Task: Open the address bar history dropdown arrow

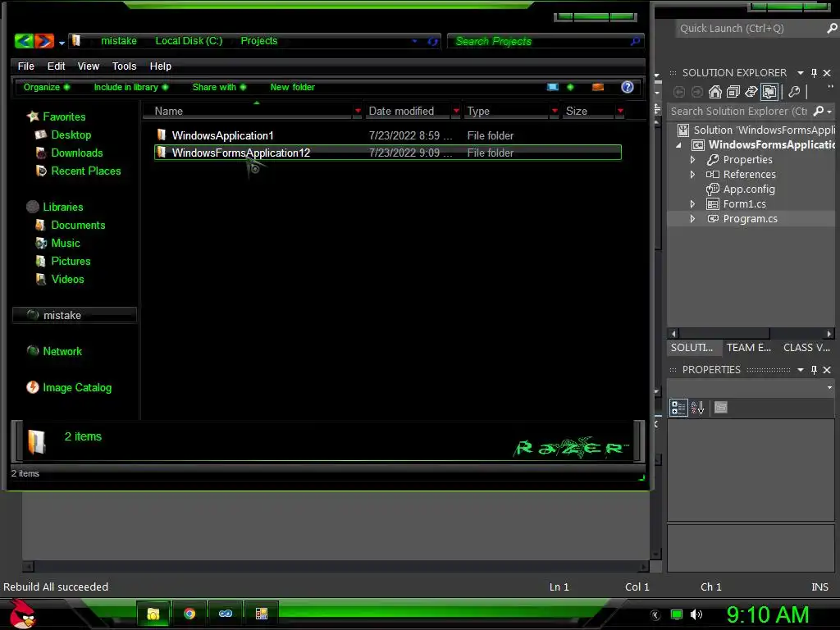Action: click(x=414, y=41)
